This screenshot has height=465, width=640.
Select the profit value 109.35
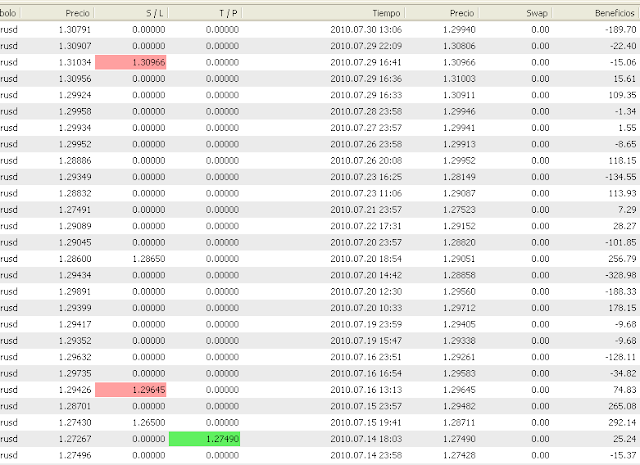pyautogui.click(x=622, y=95)
